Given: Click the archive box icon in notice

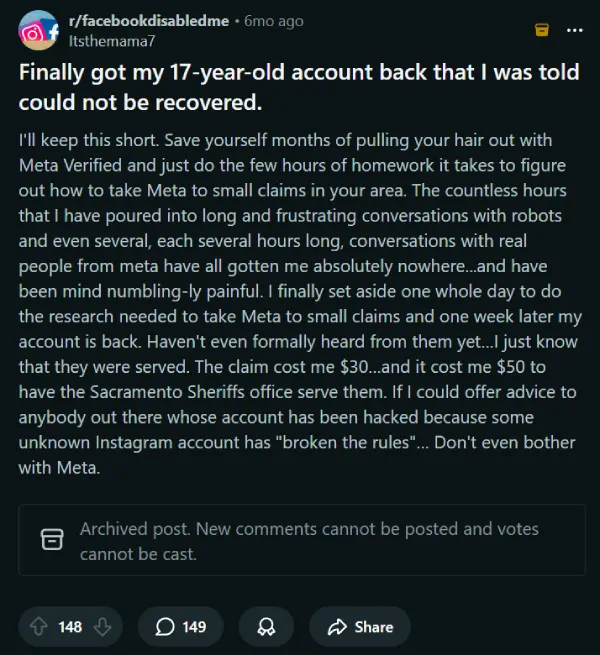Looking at the screenshot, I should 51,540.
